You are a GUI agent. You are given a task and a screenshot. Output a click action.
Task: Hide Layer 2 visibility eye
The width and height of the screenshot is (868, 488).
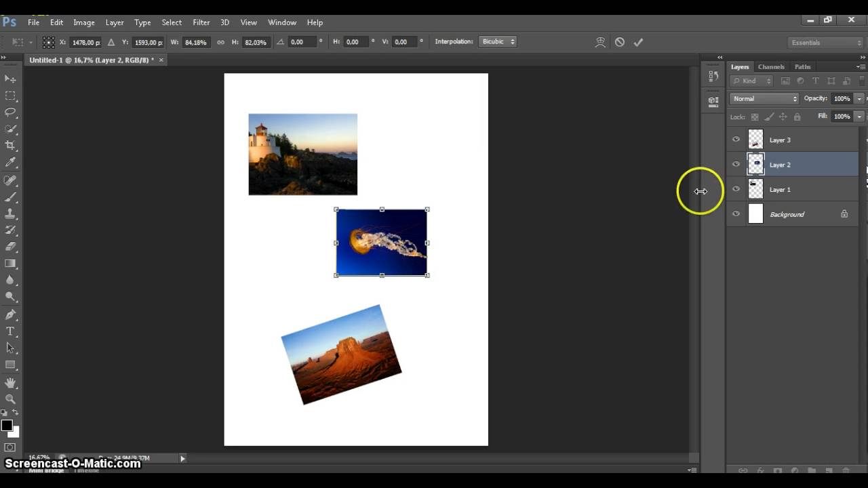click(736, 164)
